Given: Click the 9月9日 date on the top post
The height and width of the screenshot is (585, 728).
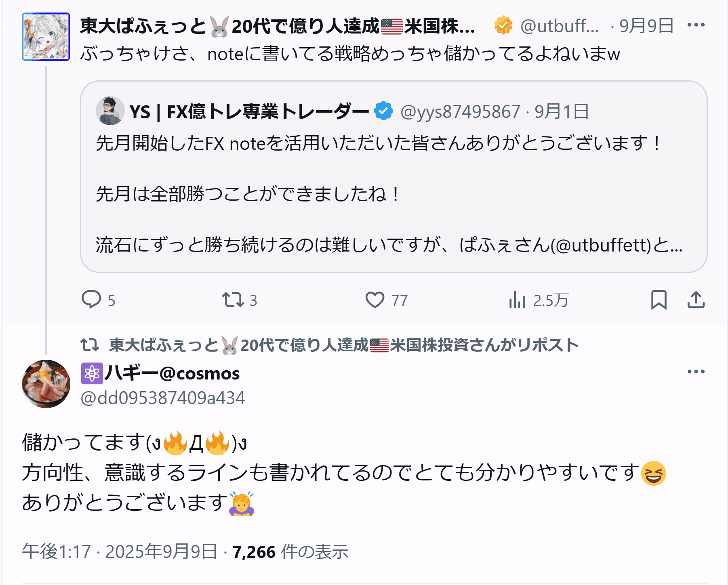Looking at the screenshot, I should coord(646,26).
